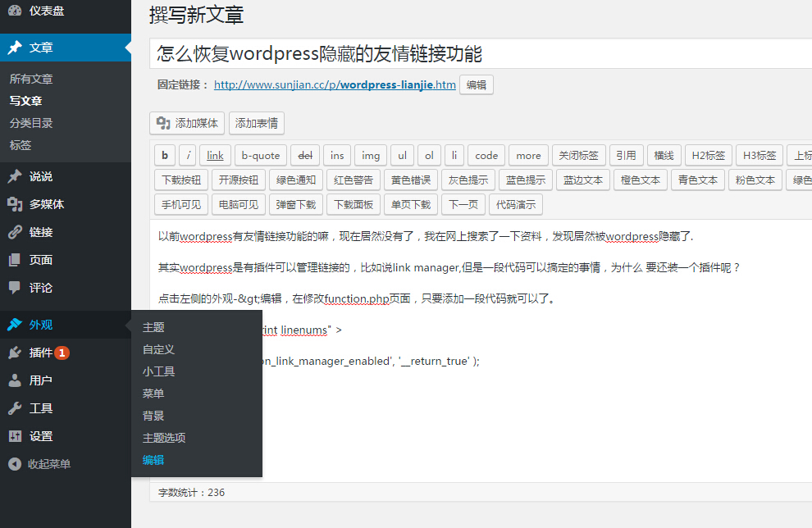Screen dimensions: 812x528
Task: Click the speech bubble icon for 评论
Action: pos(15,288)
